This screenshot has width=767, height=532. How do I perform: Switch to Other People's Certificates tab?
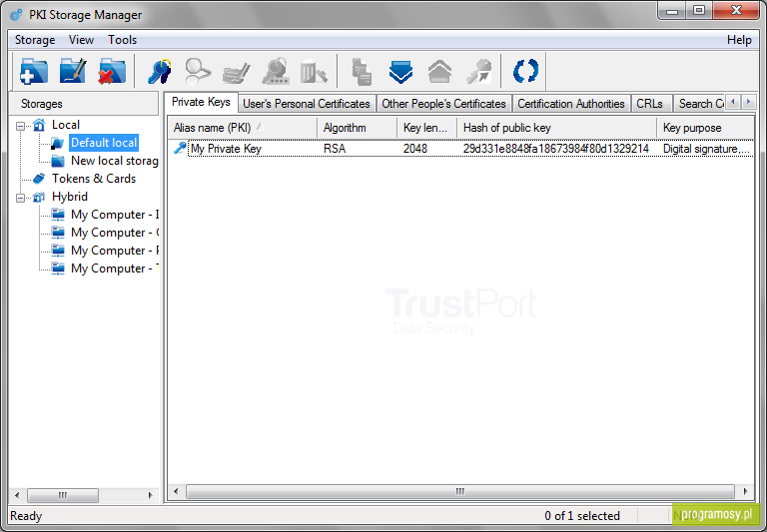coord(443,104)
